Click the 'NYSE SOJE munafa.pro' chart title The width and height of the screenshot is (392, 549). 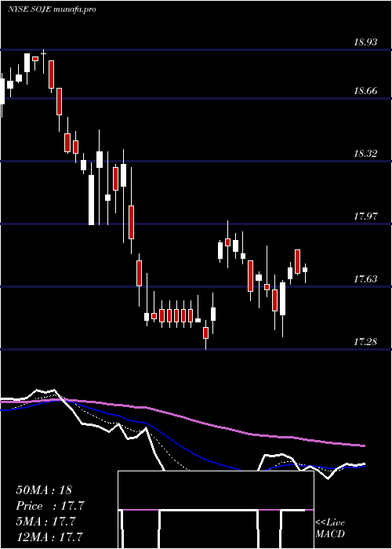click(x=52, y=9)
